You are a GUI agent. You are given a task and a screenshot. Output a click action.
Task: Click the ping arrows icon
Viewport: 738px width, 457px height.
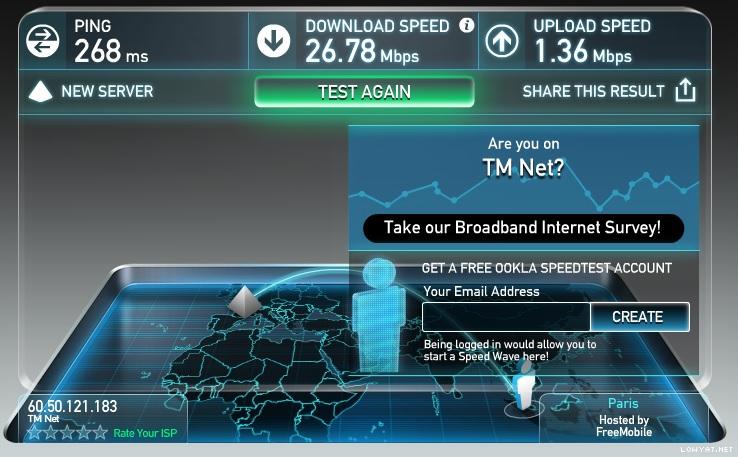(x=43, y=41)
